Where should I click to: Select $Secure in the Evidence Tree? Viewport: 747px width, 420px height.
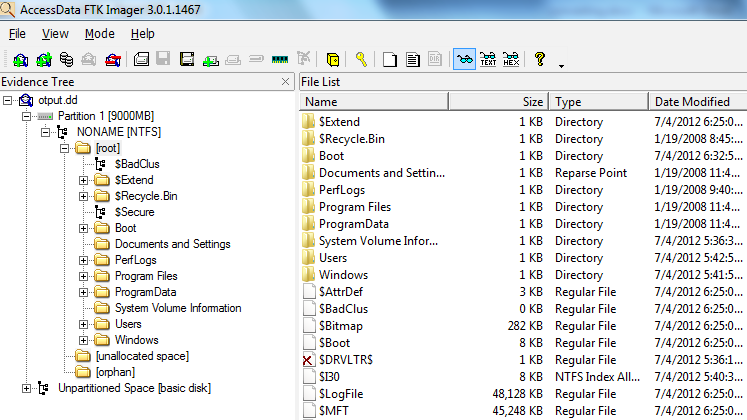(134, 212)
